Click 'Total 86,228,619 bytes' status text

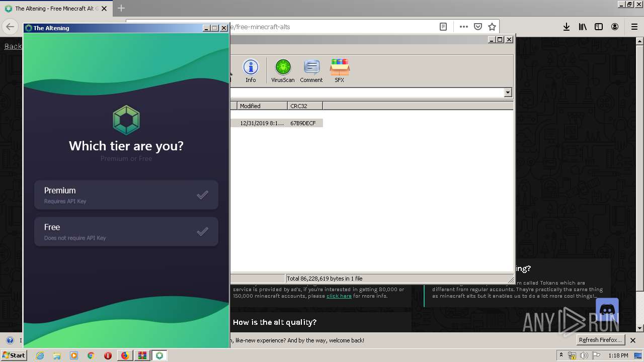tap(325, 279)
